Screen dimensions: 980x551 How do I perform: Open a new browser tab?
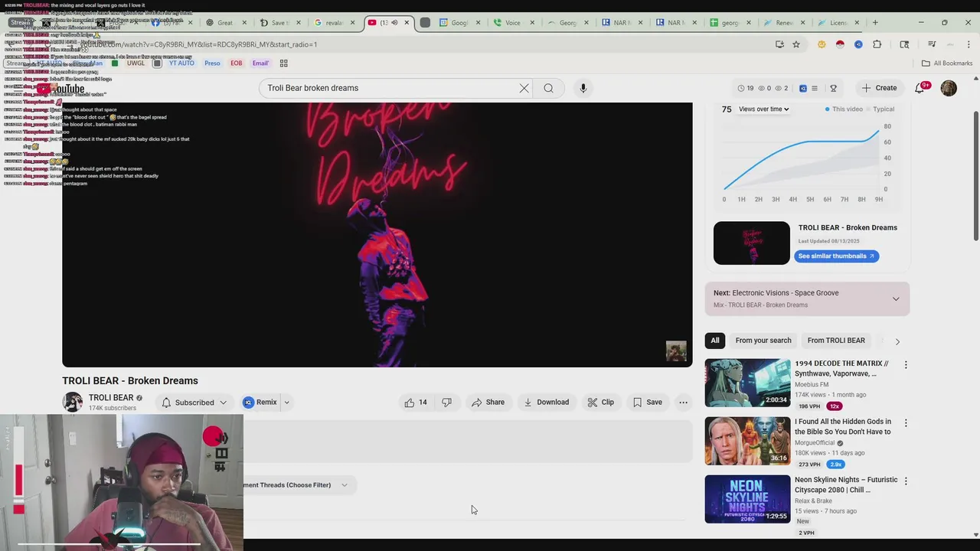point(876,23)
